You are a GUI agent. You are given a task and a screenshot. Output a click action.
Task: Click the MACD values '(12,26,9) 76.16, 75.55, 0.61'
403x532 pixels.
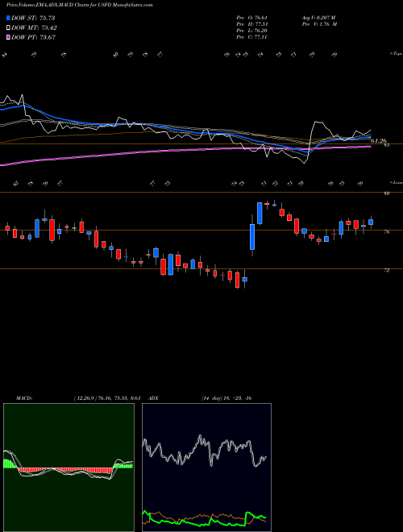(x=107, y=398)
